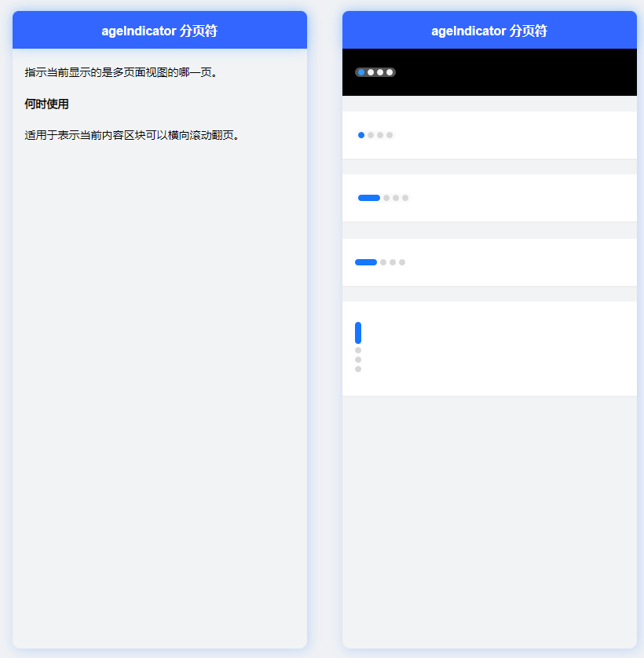Select last gray dot in round-dot indicator

390,135
